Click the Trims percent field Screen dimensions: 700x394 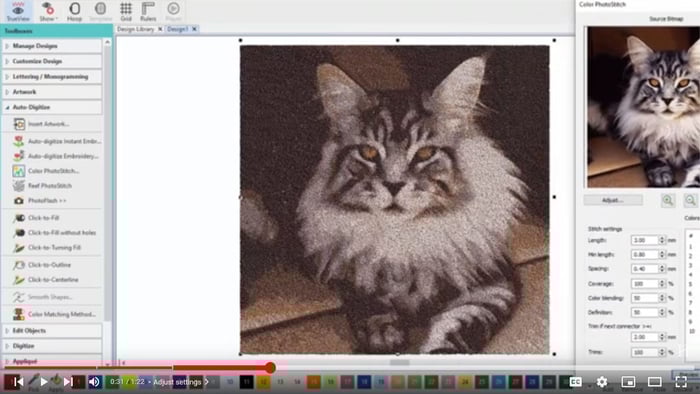click(645, 352)
